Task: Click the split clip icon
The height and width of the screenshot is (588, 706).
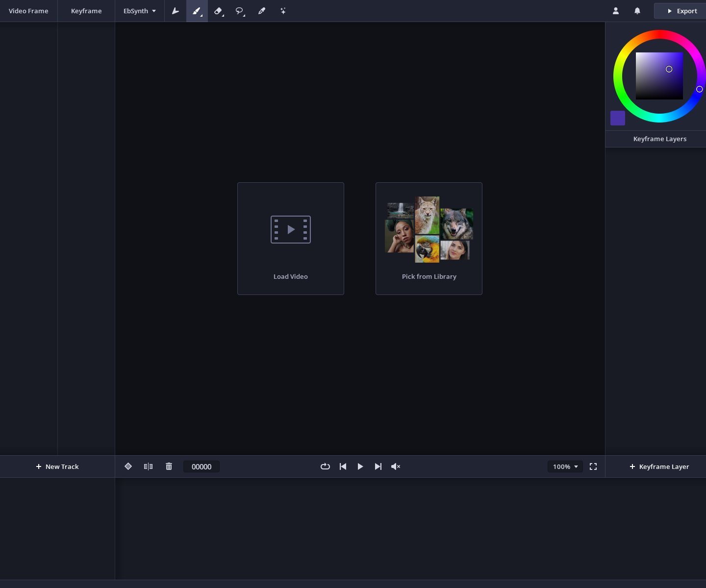Action: point(148,466)
